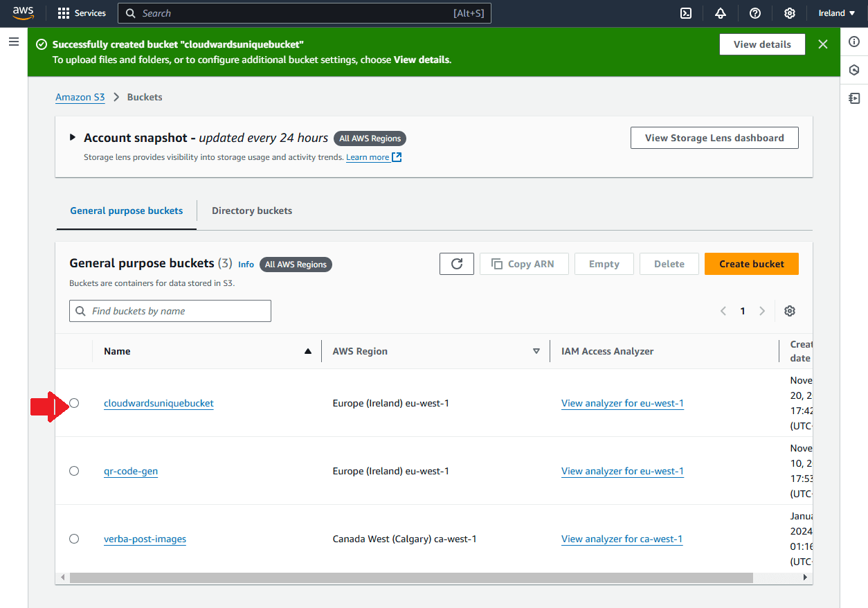Viewport: 868px width, 608px height.
Task: Open the help question mark icon
Action: pos(755,13)
